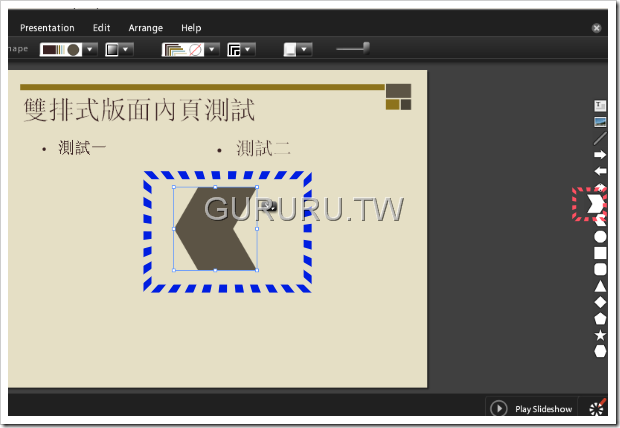The image size is (620, 428).
Task: Select the text box tool icon
Action: (600, 106)
